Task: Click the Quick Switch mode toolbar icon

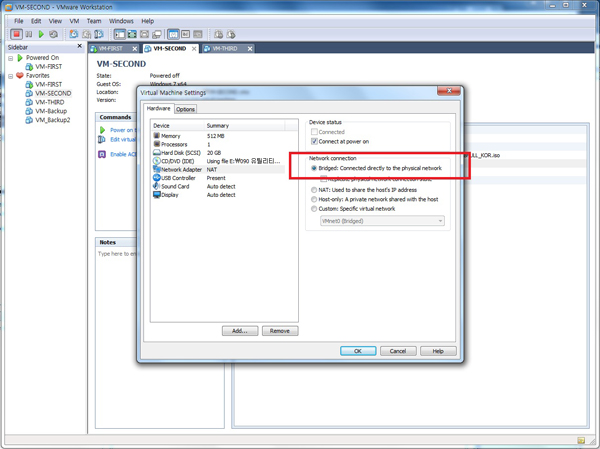Action: pyautogui.click(x=132, y=34)
